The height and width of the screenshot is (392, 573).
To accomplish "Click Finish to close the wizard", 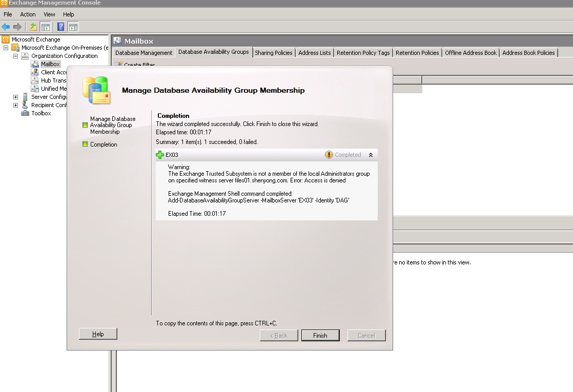I will [x=320, y=335].
